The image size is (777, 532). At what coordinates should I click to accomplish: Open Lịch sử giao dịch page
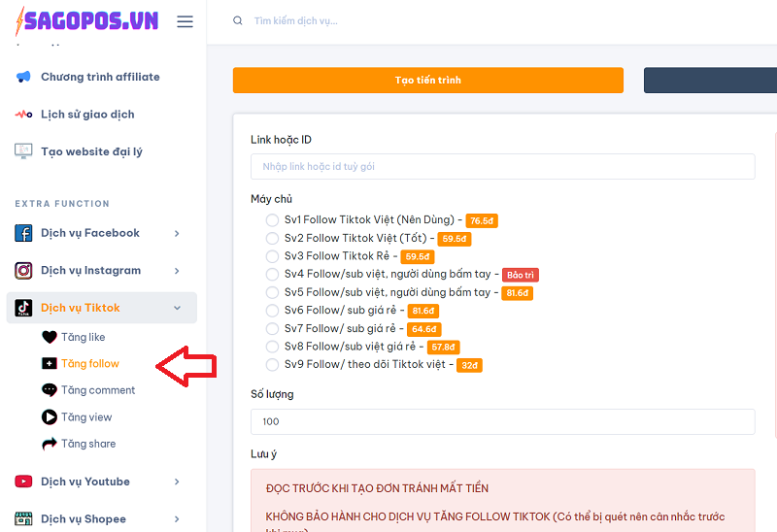87,115
